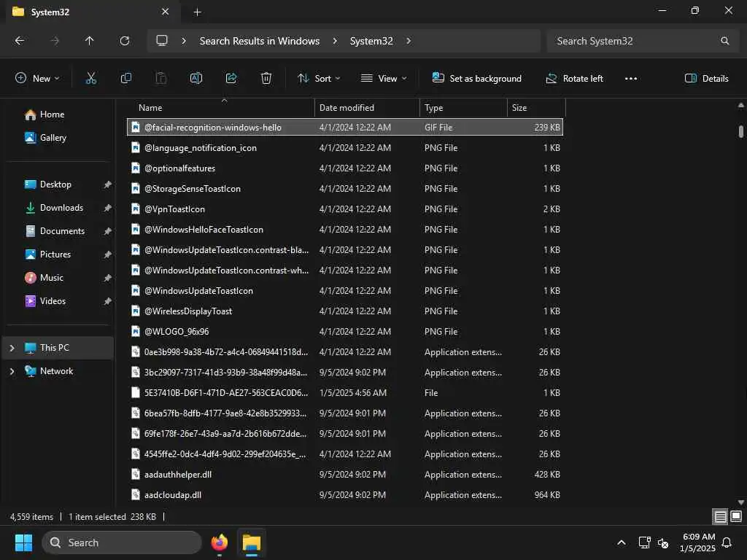Open the clock showing 6:09 AM
This screenshot has height=560, width=747.
pos(698,542)
